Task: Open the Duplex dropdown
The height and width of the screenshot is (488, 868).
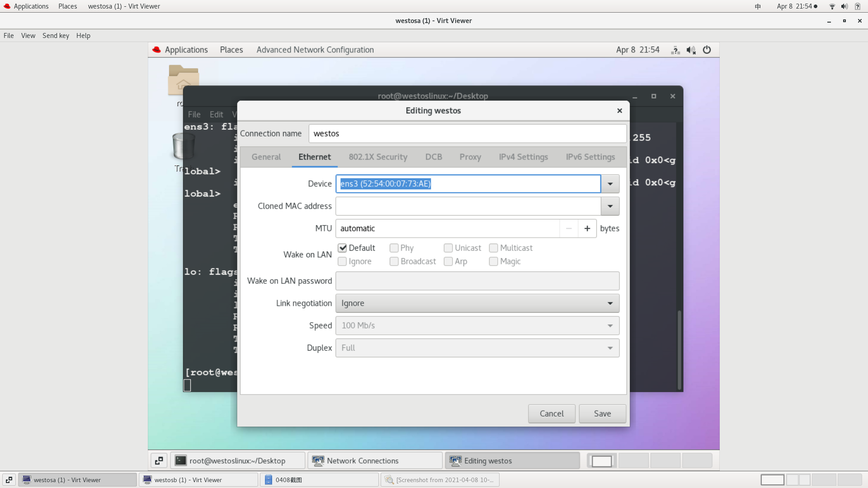Action: click(x=477, y=348)
